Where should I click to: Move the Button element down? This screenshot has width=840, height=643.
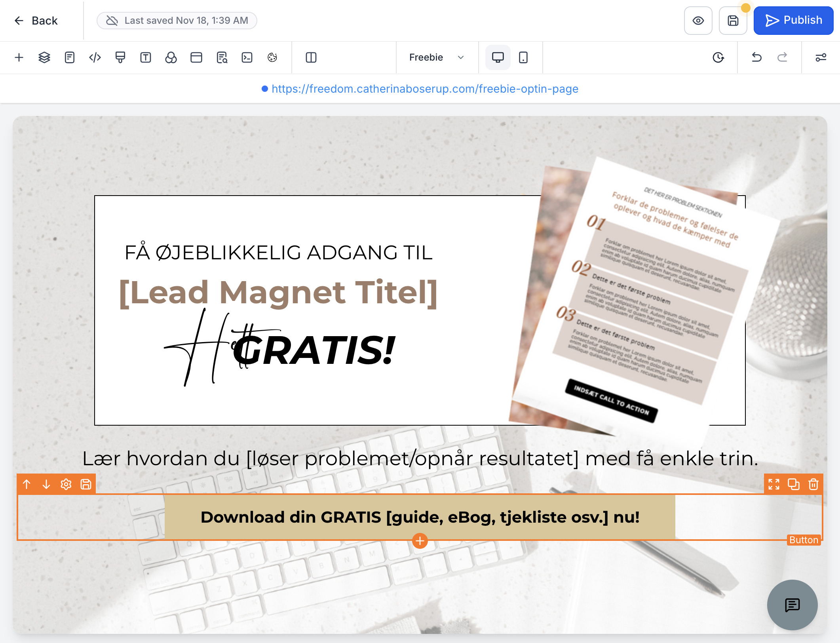[46, 484]
